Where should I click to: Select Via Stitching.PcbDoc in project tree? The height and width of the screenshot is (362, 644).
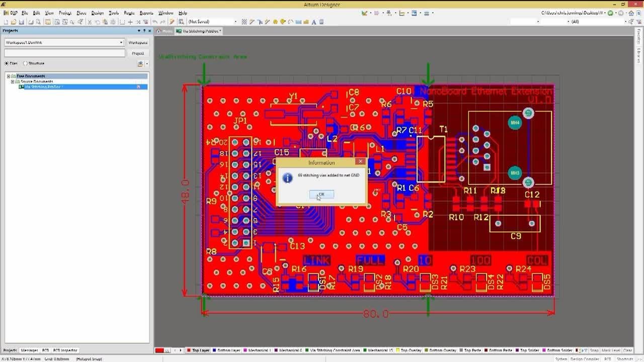coord(43,87)
